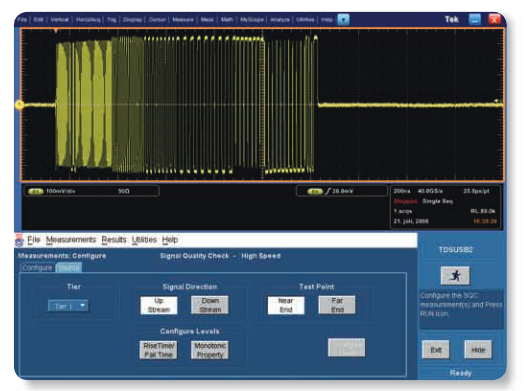The image size is (529, 391).
Task: Open TDSUSB2 File menu
Action: coord(34,240)
